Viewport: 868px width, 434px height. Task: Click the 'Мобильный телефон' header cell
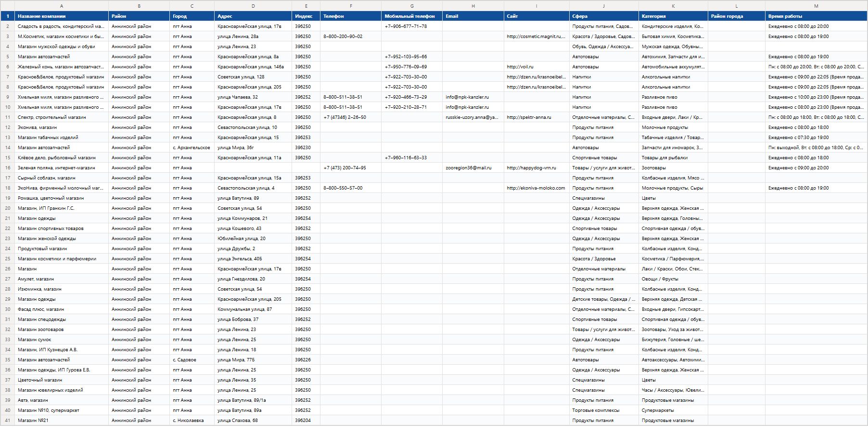(x=412, y=16)
